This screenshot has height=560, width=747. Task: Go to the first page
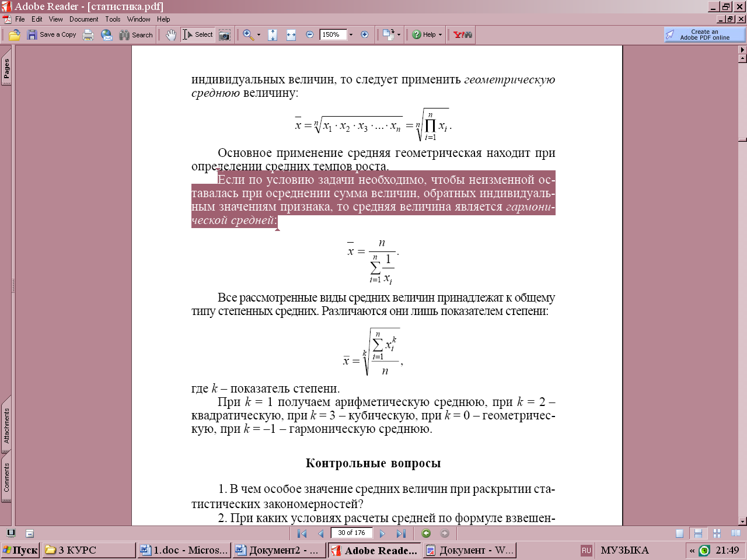click(x=302, y=533)
